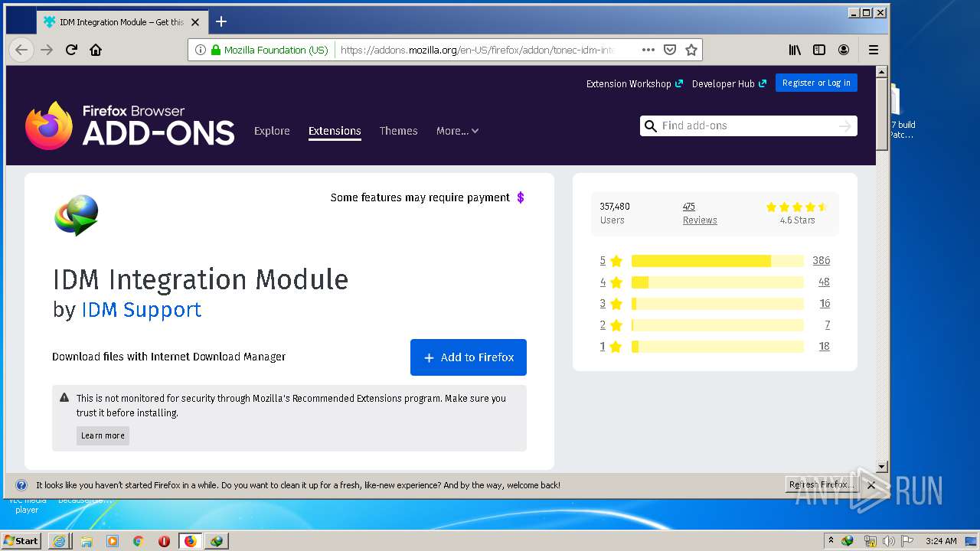Click the browser Forward arrow
Image resolution: width=980 pixels, height=551 pixels.
pyautogui.click(x=47, y=50)
